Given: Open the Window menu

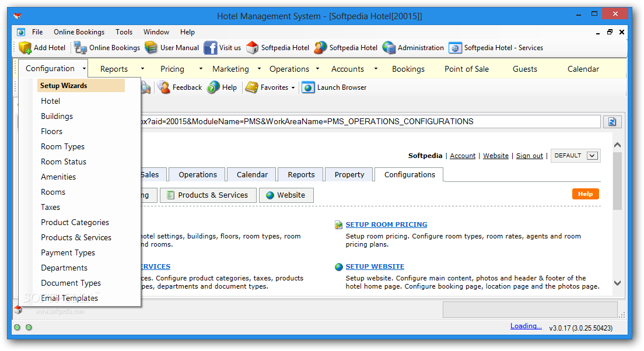Looking at the screenshot, I should pos(156,32).
